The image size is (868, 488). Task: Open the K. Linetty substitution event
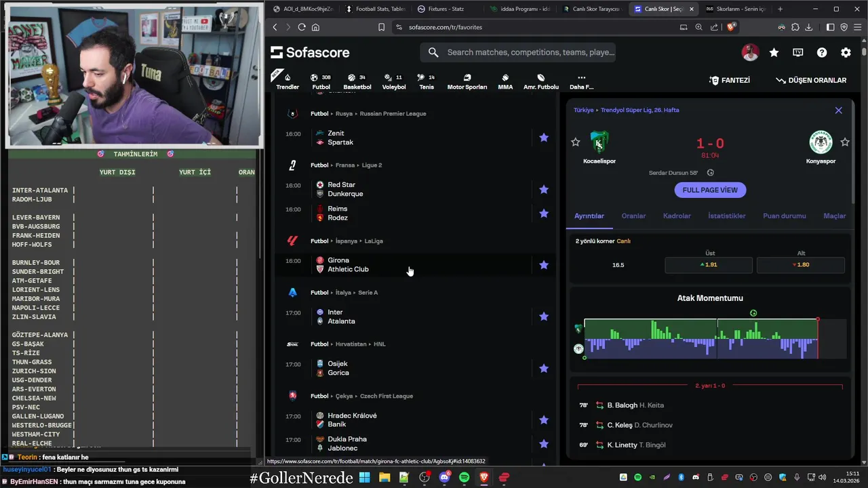pyautogui.click(x=710, y=445)
